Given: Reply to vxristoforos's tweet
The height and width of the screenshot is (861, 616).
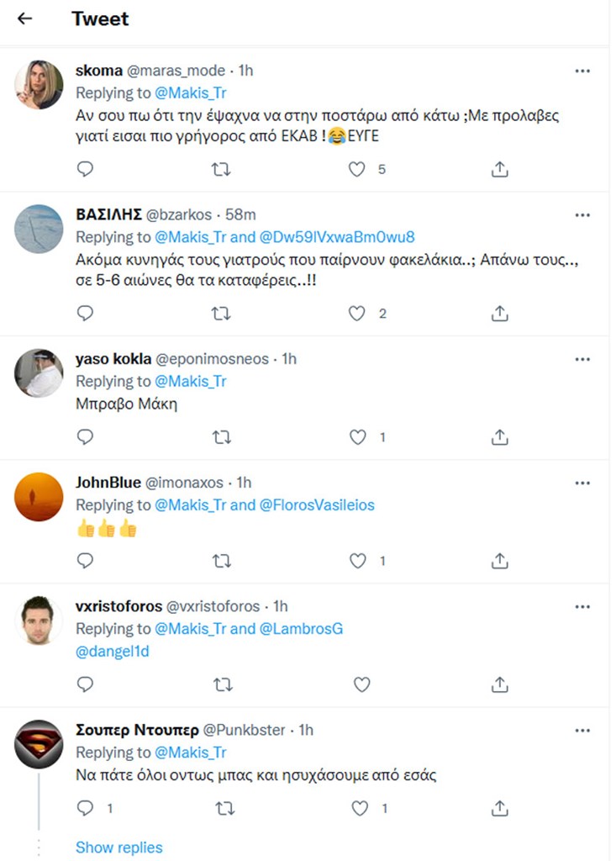Looking at the screenshot, I should [x=85, y=684].
